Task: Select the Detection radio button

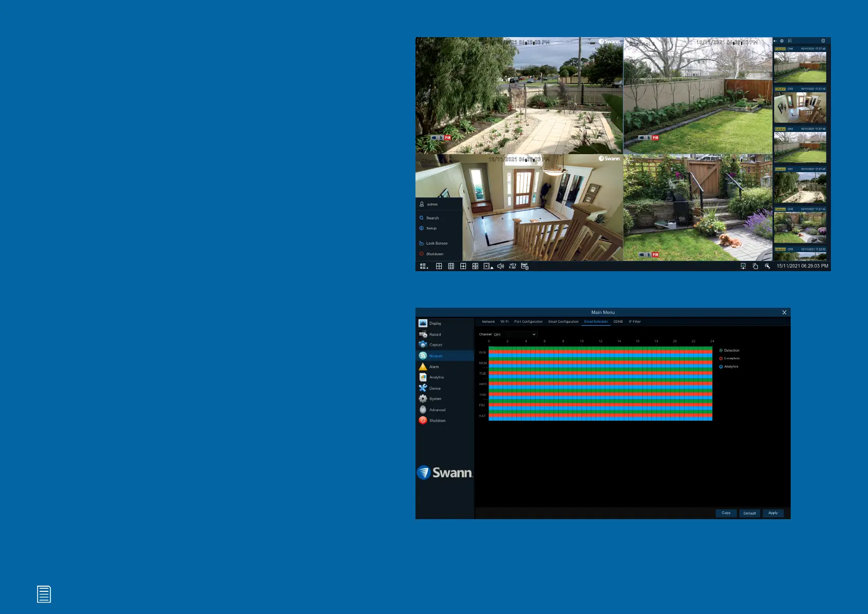Action: tap(721, 351)
